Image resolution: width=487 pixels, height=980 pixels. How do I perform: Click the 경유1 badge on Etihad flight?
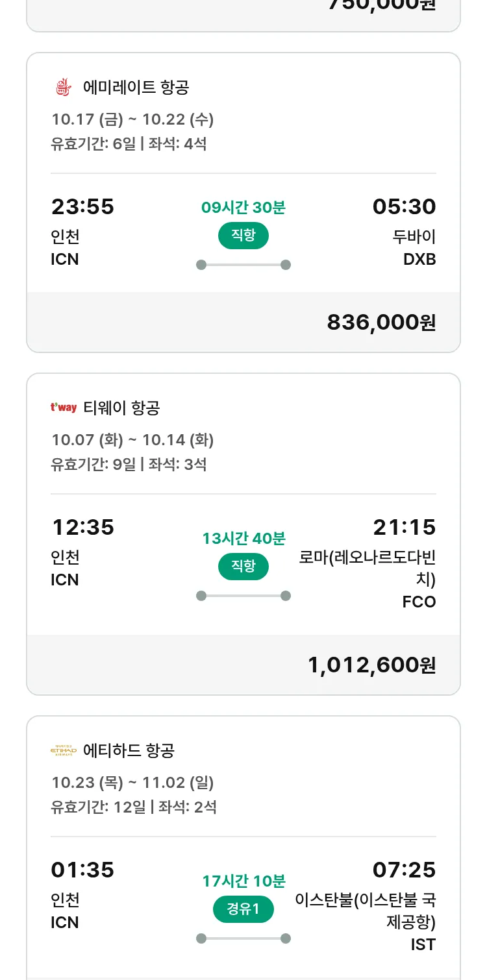coord(243,909)
